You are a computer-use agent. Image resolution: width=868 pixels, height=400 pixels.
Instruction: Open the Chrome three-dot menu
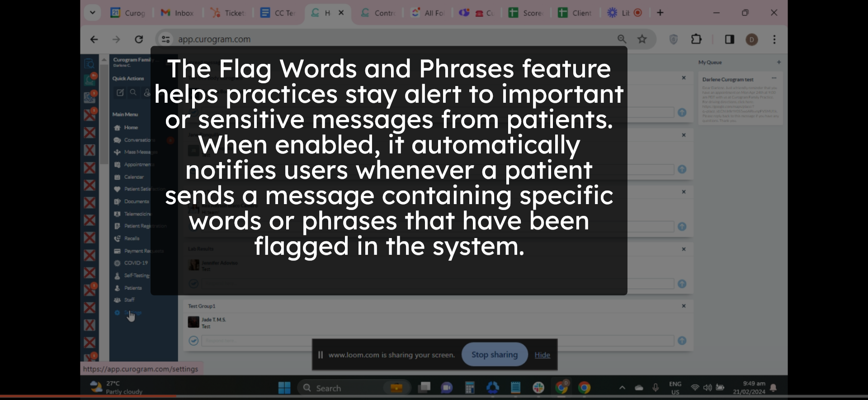pyautogui.click(x=774, y=39)
